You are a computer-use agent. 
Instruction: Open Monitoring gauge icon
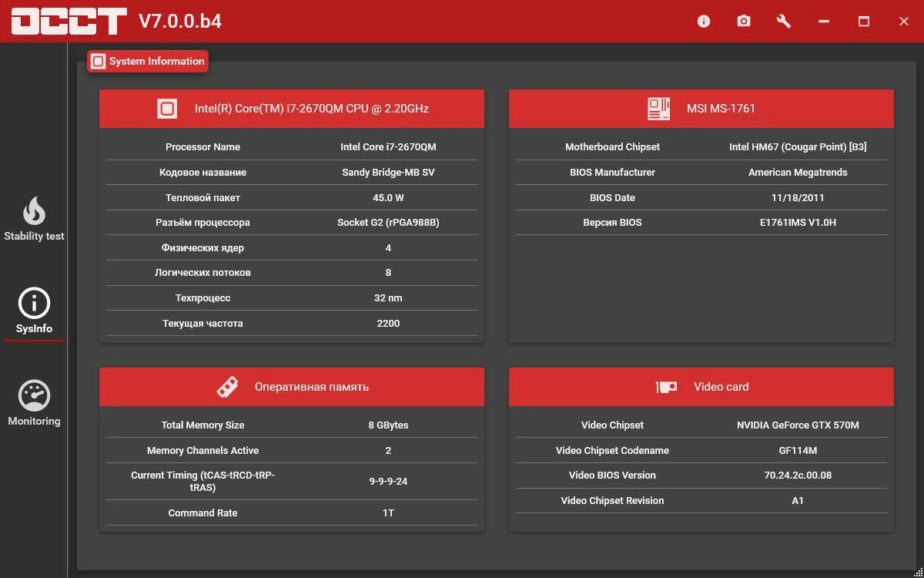click(x=34, y=395)
